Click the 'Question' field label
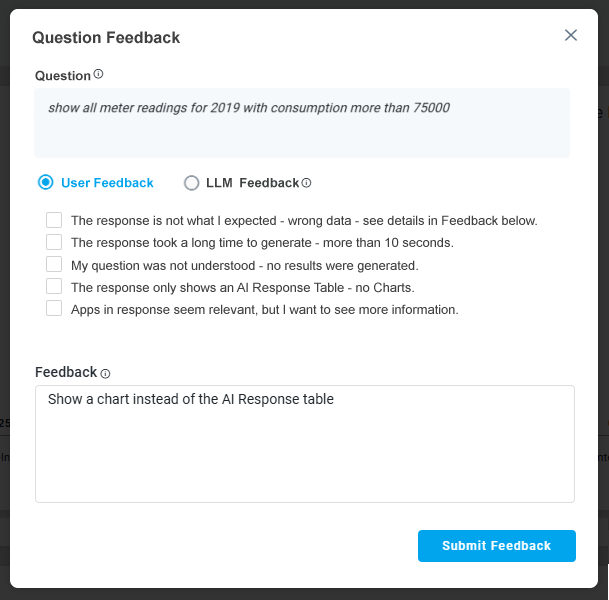609x600 pixels. [x=63, y=76]
